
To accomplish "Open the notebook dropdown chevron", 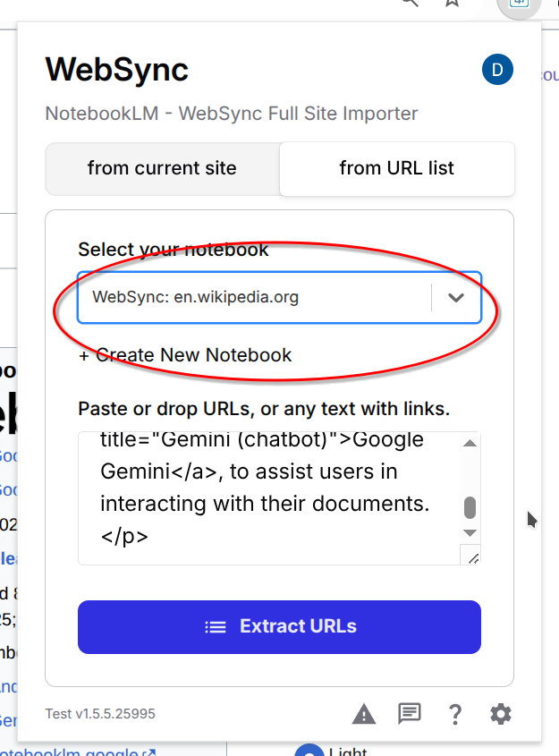I will coord(456,298).
